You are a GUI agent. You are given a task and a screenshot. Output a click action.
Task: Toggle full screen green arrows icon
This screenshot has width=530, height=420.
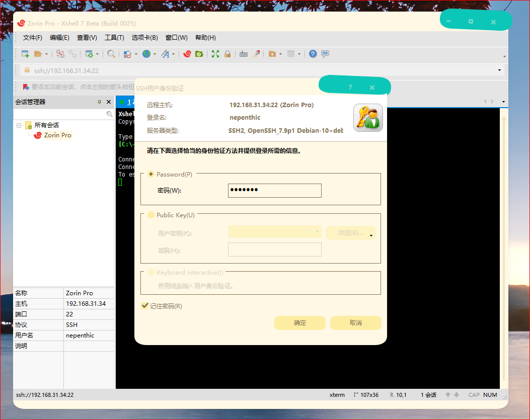tap(215, 54)
